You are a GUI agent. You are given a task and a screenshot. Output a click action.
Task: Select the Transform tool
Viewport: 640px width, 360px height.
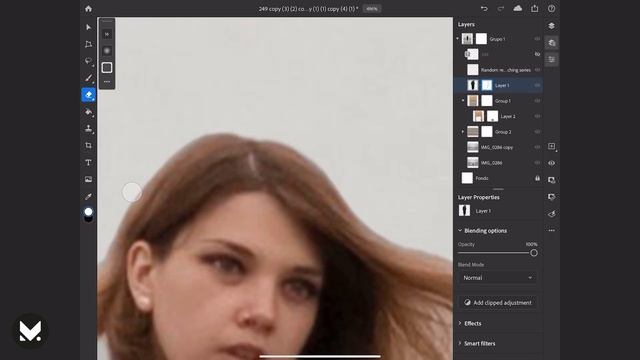[x=89, y=44]
